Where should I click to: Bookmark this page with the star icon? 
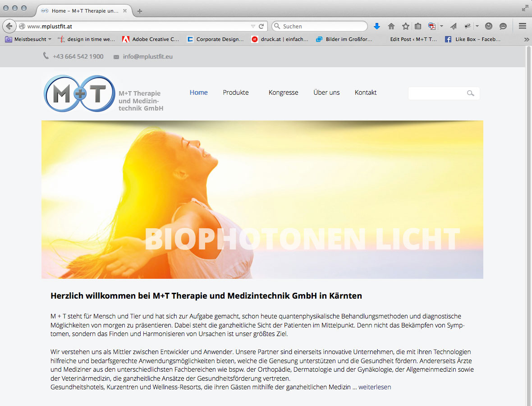[x=405, y=26]
